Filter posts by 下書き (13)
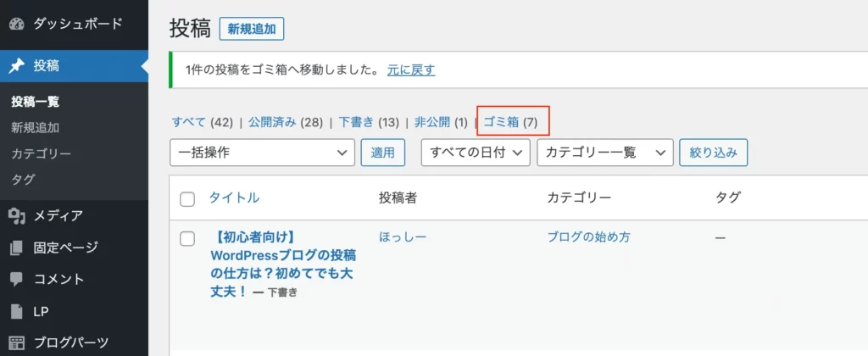The image size is (868, 356). click(x=369, y=122)
